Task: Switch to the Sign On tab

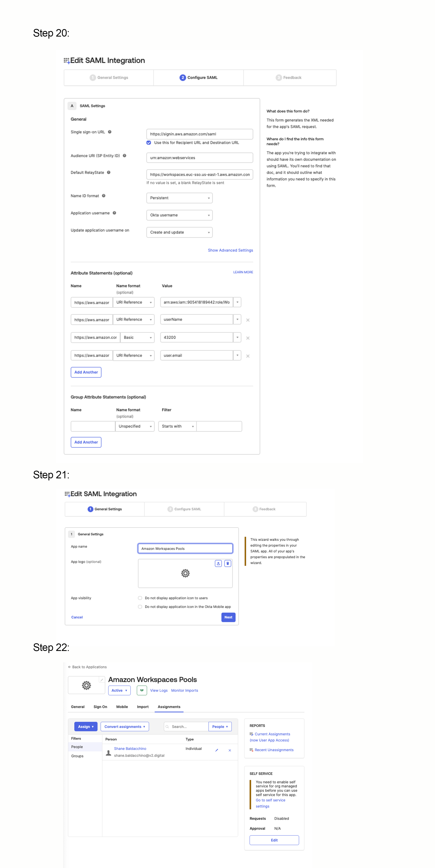Action: (100, 707)
